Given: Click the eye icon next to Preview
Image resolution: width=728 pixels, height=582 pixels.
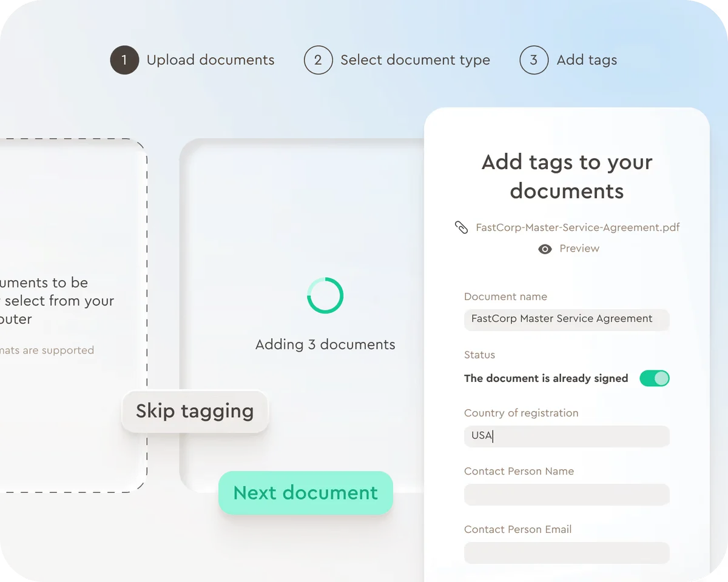Looking at the screenshot, I should [545, 249].
